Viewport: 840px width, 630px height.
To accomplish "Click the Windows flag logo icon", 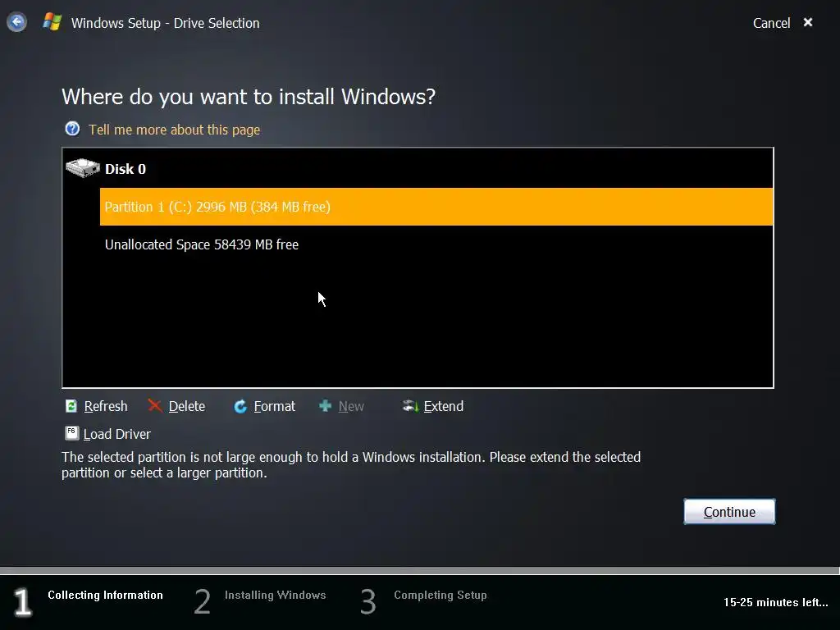I will (x=52, y=22).
